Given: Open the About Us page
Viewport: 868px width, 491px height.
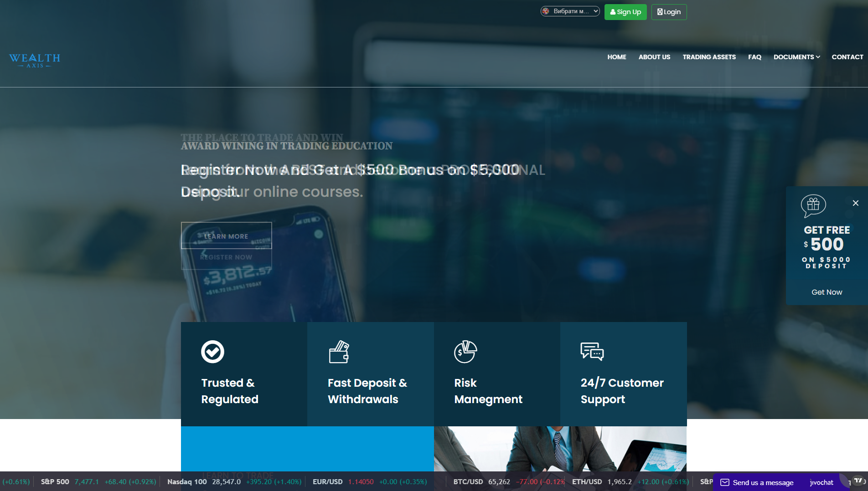Looking at the screenshot, I should point(654,57).
